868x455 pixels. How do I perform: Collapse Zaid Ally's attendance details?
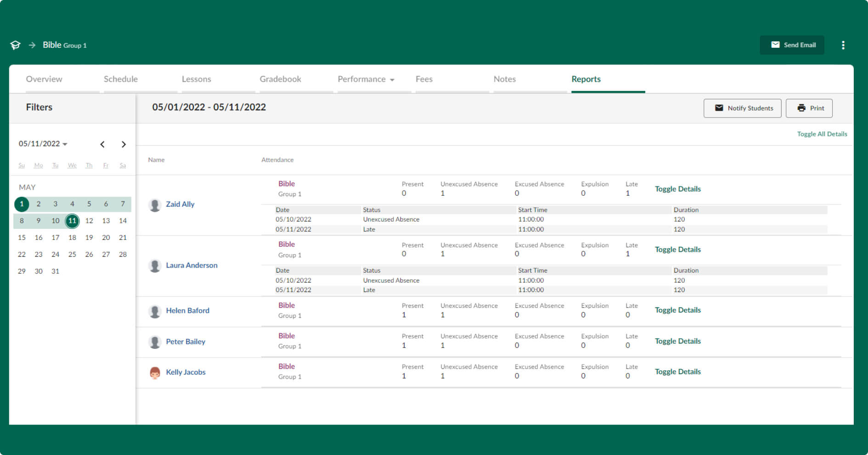coord(677,188)
